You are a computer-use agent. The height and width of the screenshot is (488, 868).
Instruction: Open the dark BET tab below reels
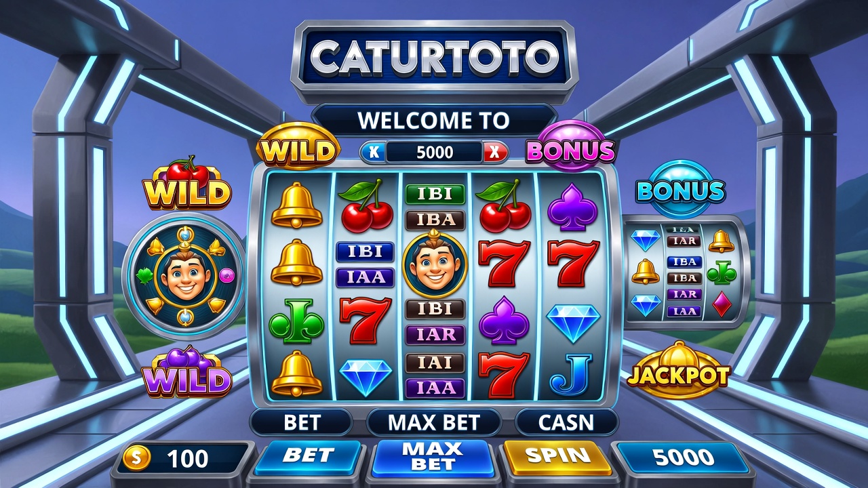point(302,422)
